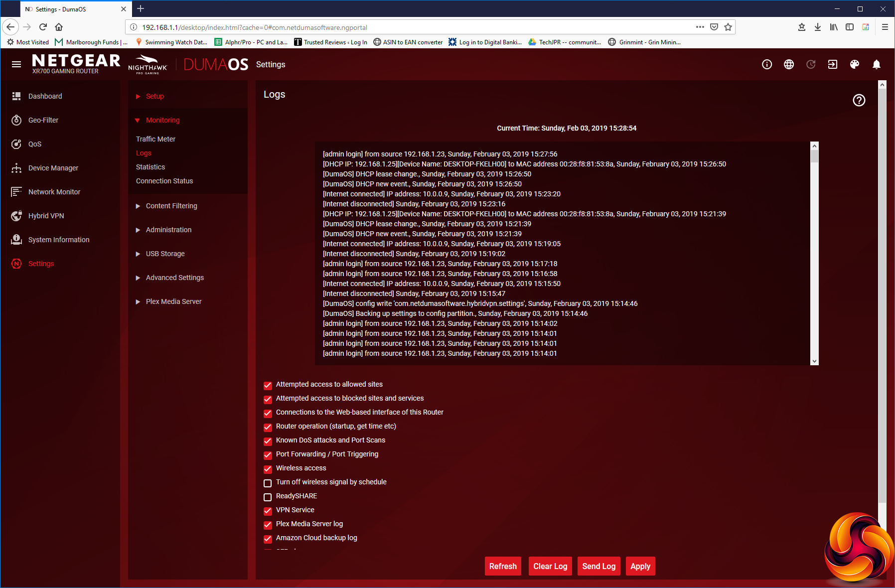
Task: Open the notifications bell
Action: [877, 64]
